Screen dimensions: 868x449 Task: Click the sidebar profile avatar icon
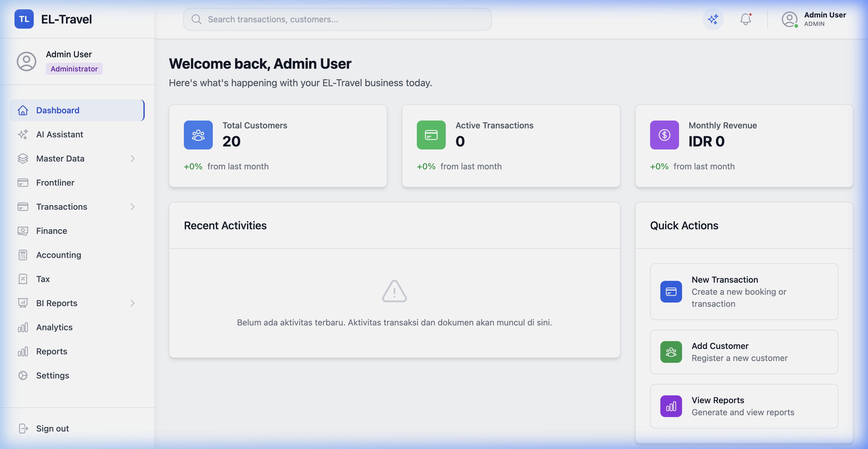27,61
